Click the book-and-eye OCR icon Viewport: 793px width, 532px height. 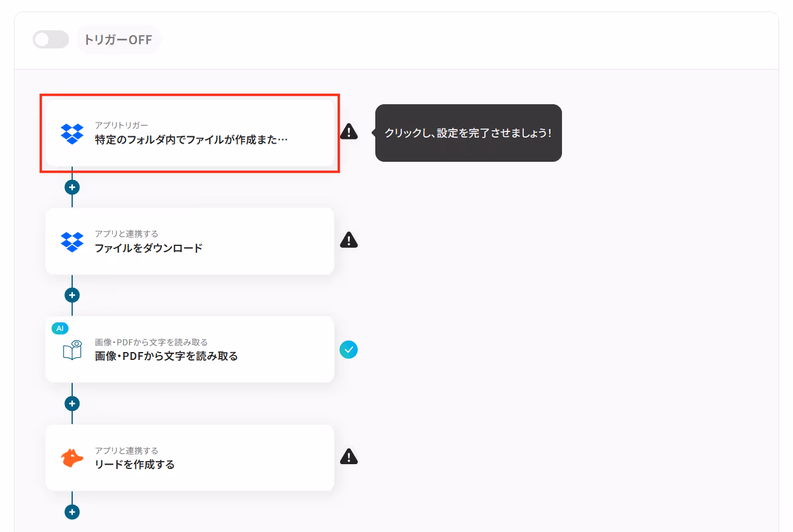(72, 350)
